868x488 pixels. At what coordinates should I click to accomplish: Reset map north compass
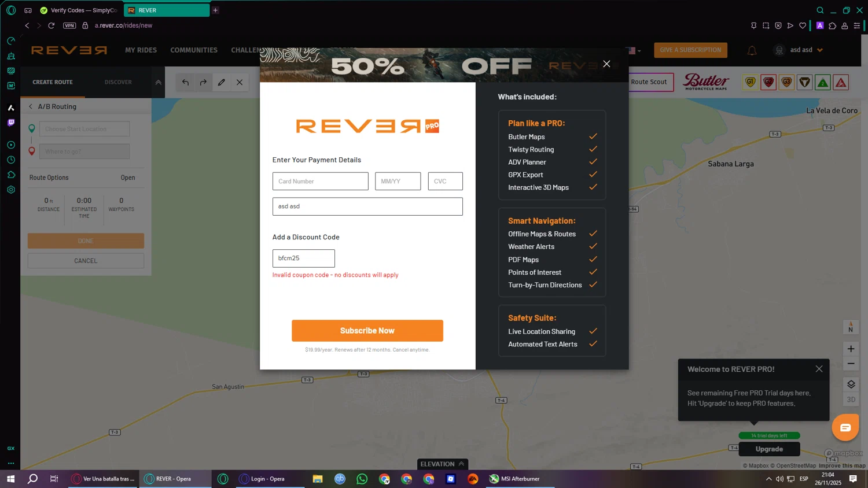coord(851,327)
